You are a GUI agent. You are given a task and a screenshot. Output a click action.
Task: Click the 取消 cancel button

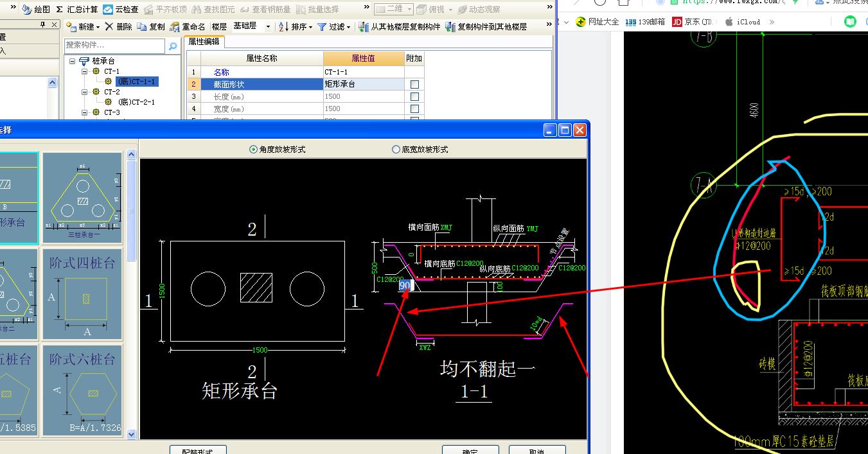pos(537,451)
